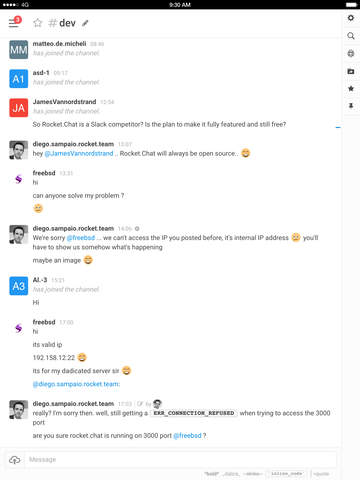Click username matteo.de.micheli
This screenshot has width=360, height=480.
pos(59,44)
